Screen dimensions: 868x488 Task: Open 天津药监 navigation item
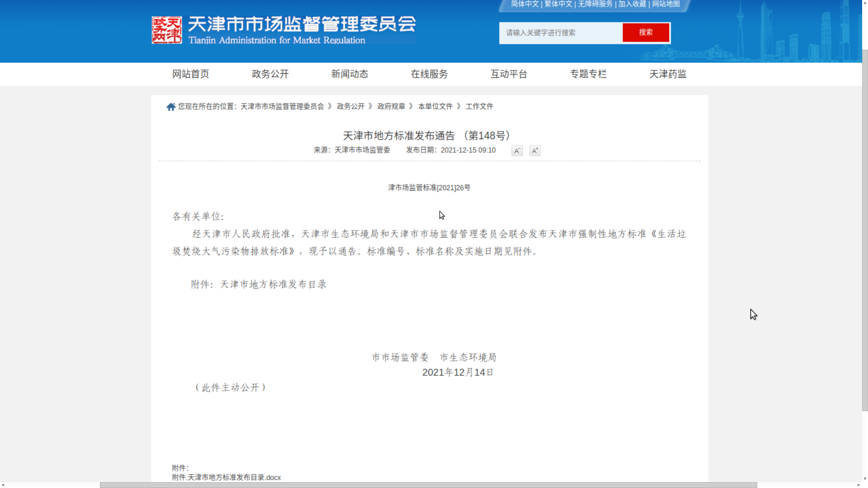(x=668, y=74)
